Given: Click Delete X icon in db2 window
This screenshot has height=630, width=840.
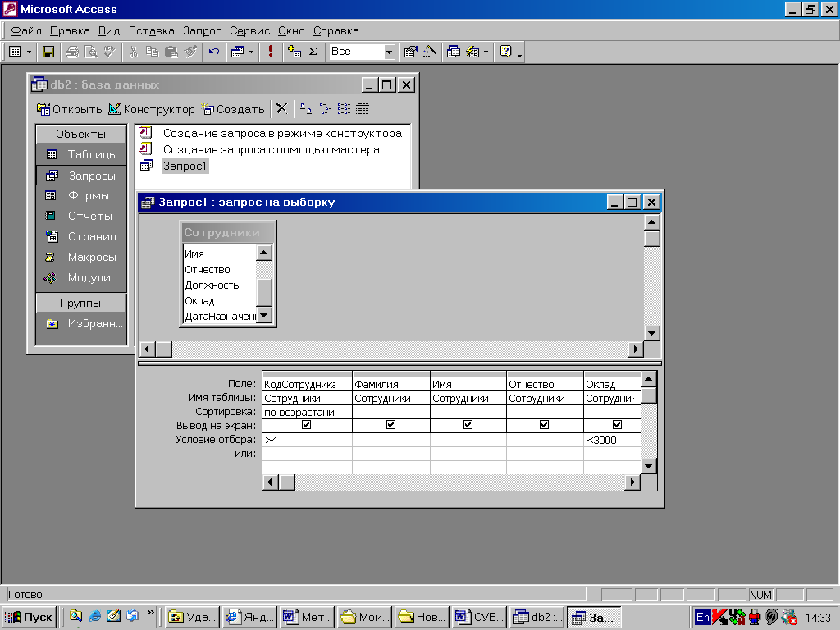Looking at the screenshot, I should tap(282, 109).
